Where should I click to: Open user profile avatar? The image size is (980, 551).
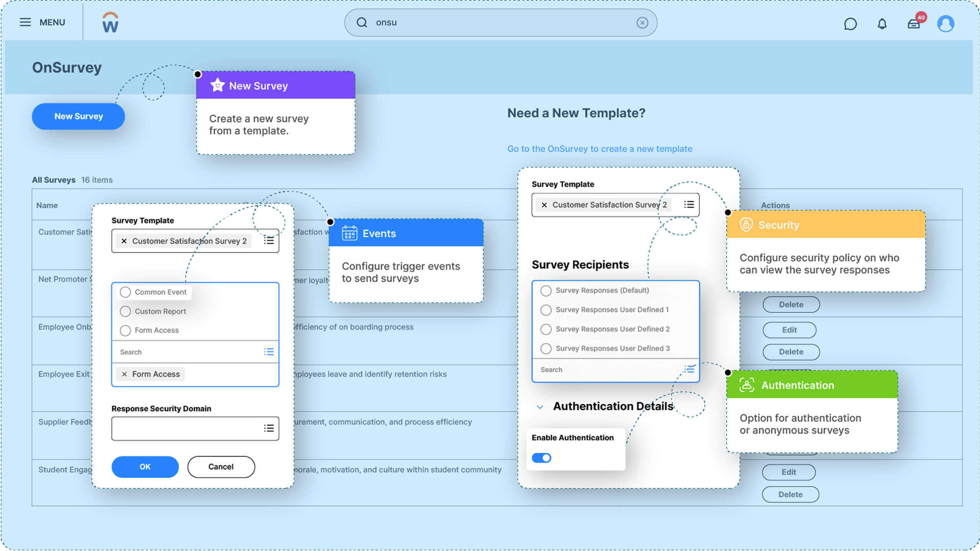(945, 24)
